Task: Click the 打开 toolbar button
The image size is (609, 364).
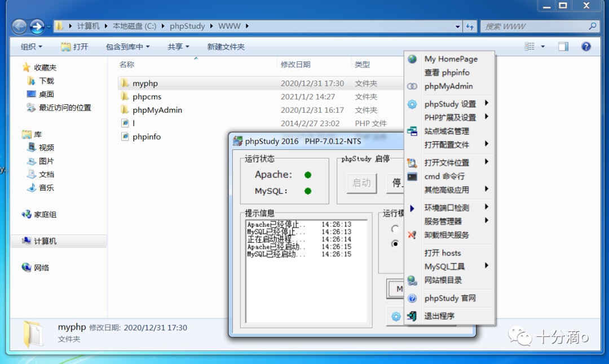Action: (x=74, y=47)
